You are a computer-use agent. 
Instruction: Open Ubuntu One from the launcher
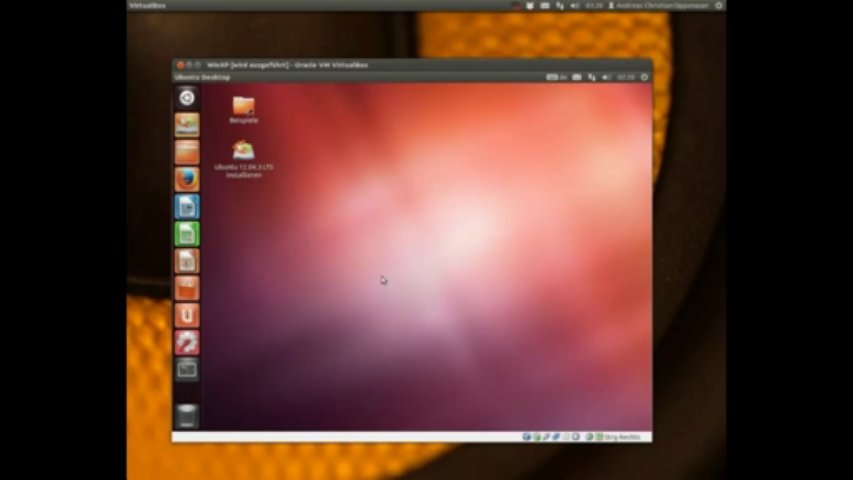[x=187, y=315]
